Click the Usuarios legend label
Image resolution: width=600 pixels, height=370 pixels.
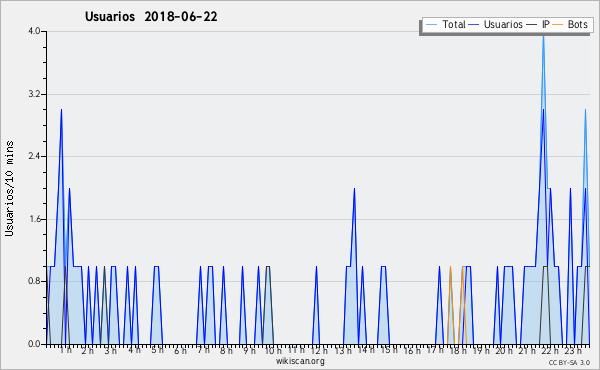click(x=503, y=24)
